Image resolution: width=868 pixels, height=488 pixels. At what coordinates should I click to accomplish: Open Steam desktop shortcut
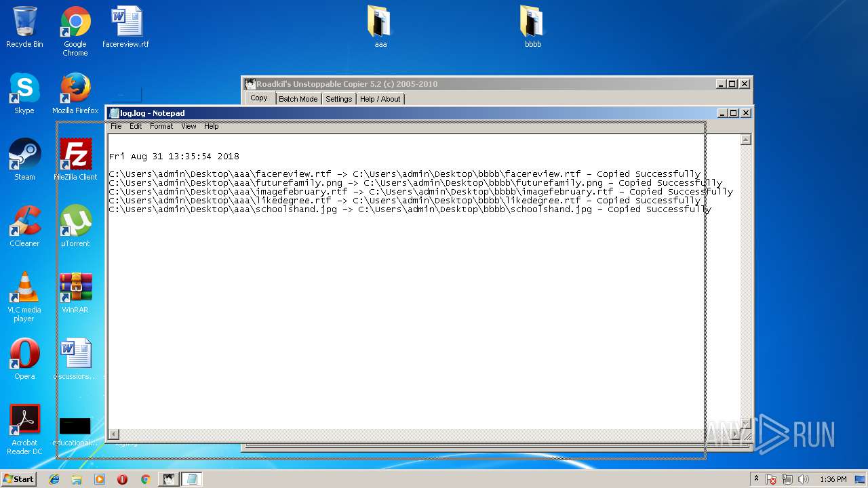[x=24, y=160]
